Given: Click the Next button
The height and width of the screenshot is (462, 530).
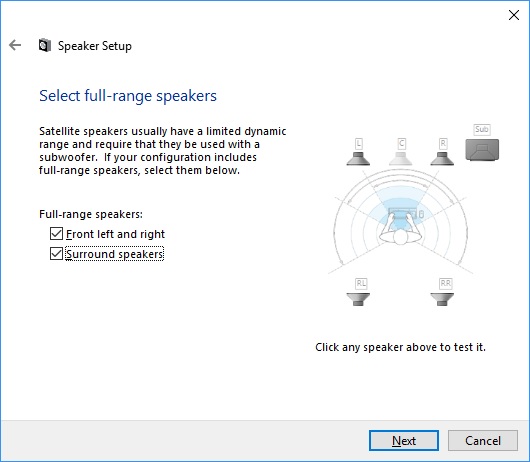Looking at the screenshot, I should click(x=404, y=440).
